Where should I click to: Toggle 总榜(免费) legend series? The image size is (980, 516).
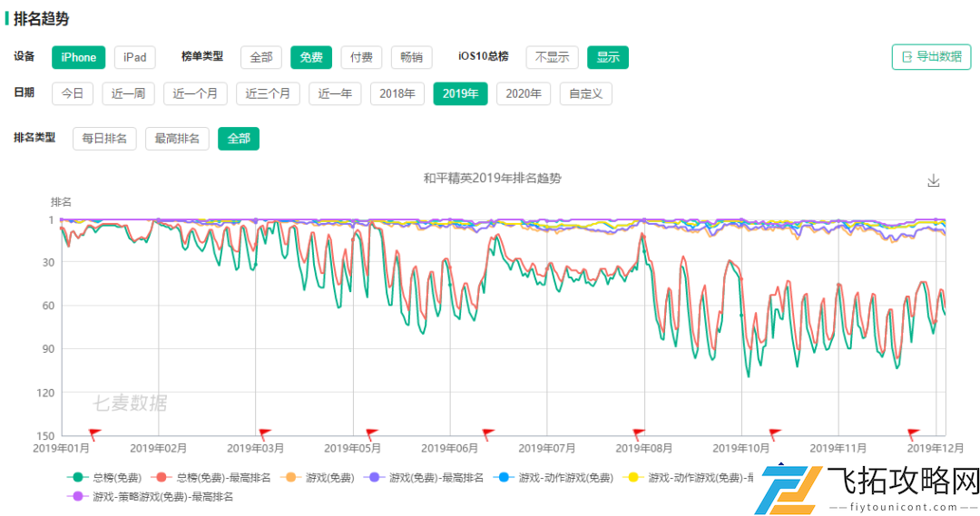coord(105,477)
